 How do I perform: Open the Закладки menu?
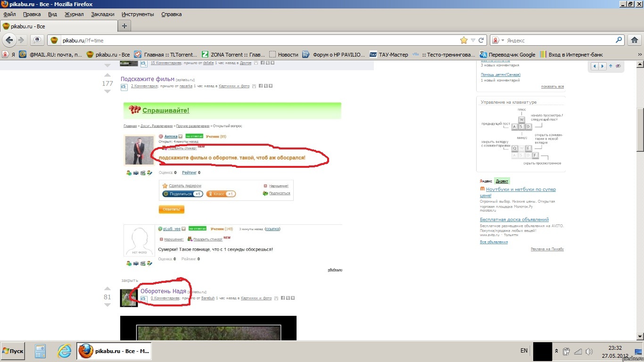102,14
